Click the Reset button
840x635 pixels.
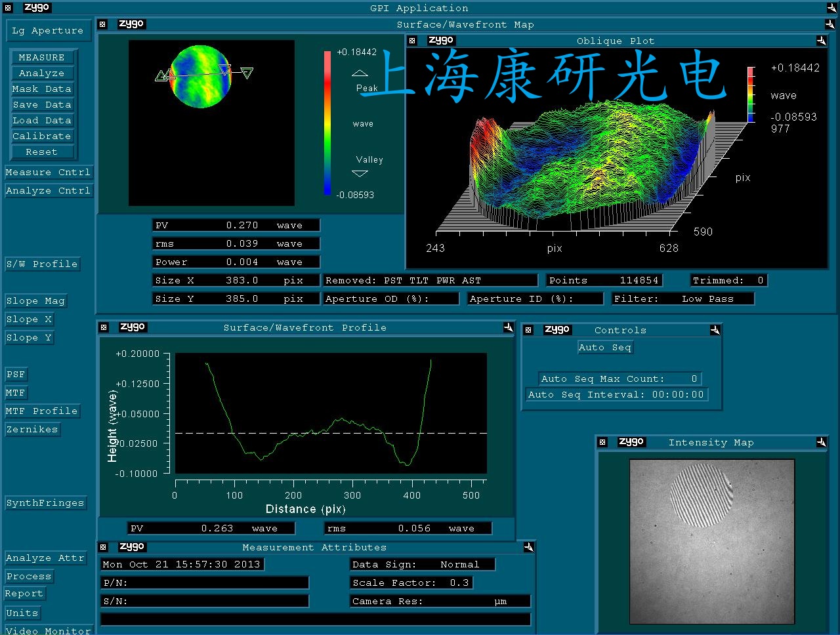42,152
